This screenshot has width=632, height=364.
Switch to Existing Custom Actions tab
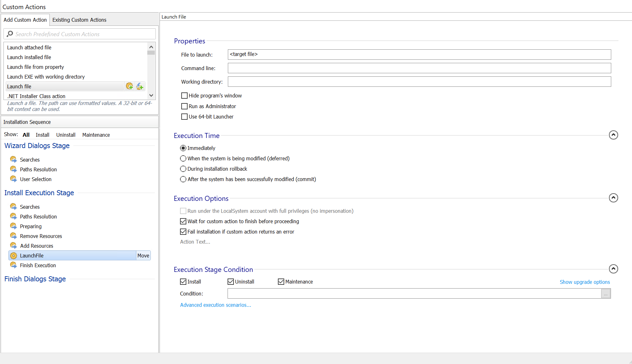pos(79,20)
